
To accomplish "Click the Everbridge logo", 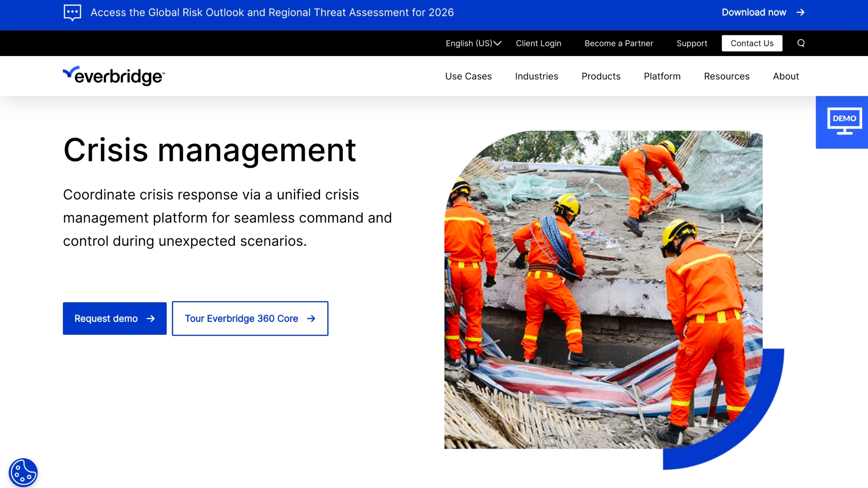I will pos(113,75).
